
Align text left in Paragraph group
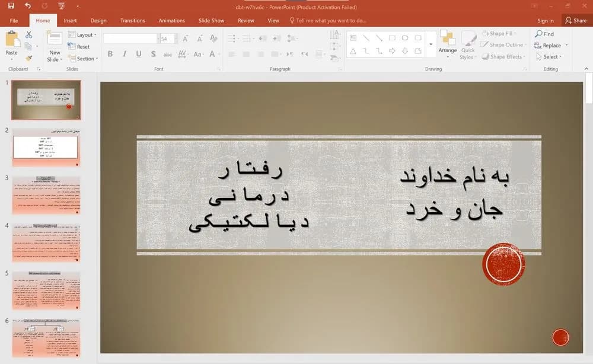[x=232, y=54]
